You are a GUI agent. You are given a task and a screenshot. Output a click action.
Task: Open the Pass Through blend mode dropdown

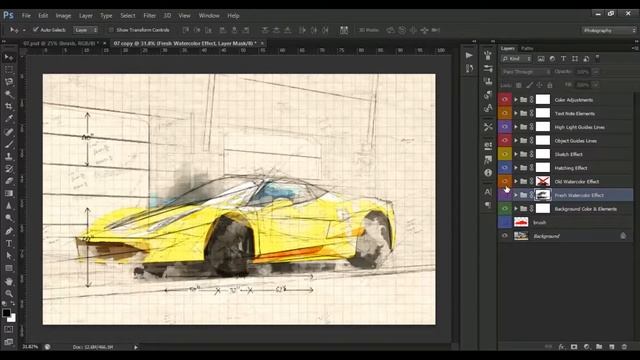coord(526,72)
